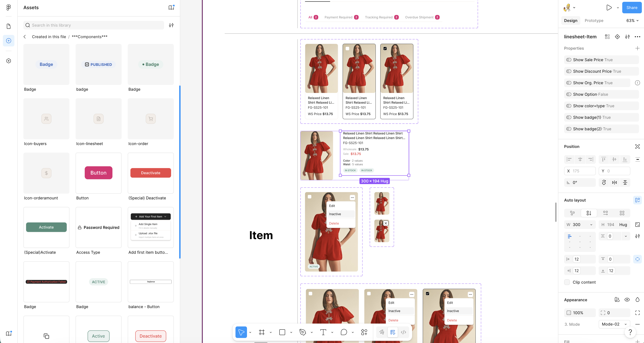Screen dimensions: 644x343
Task: Align vertical centers in Position section
Action: (614, 159)
